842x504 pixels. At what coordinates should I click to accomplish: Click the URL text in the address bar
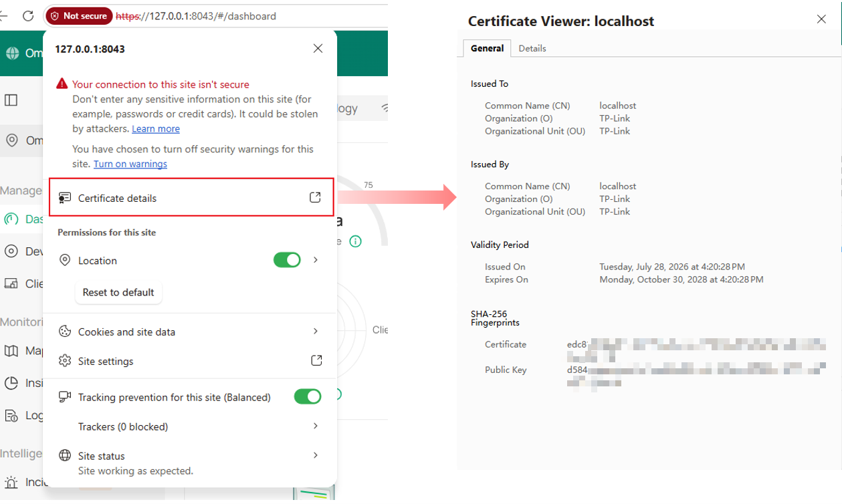(195, 16)
